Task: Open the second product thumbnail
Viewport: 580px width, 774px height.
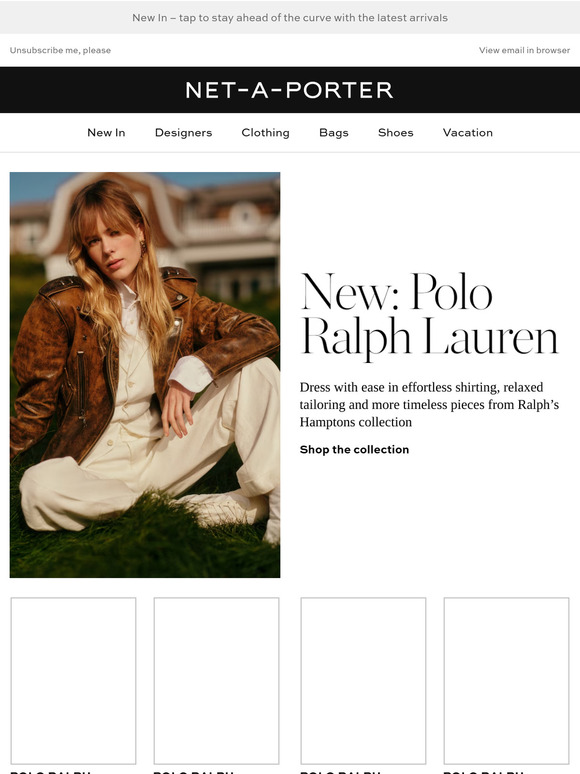Action: click(216, 681)
